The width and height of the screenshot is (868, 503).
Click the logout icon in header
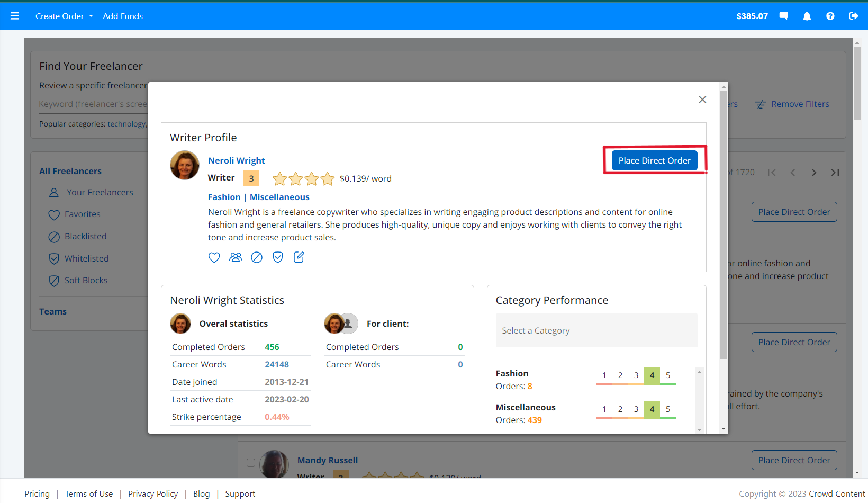tap(853, 16)
